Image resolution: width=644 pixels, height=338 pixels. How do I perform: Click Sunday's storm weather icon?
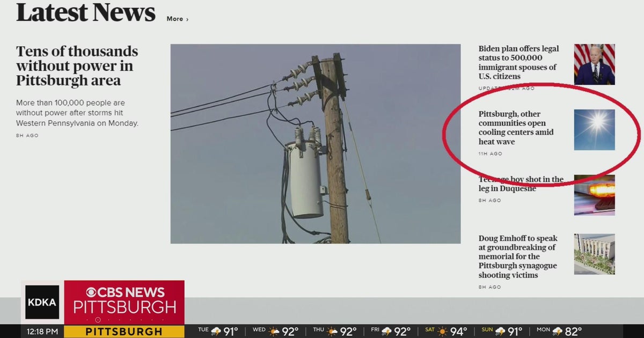coord(500,332)
